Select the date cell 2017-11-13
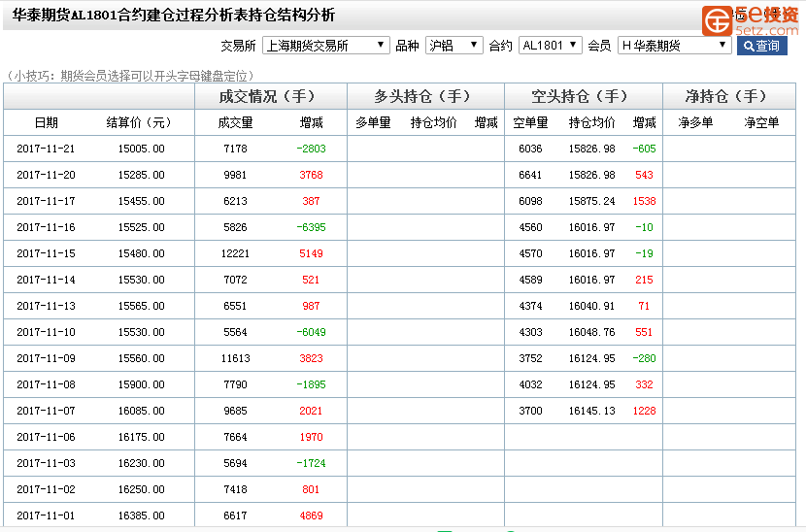Image resolution: width=806 pixels, height=532 pixels. point(46,306)
